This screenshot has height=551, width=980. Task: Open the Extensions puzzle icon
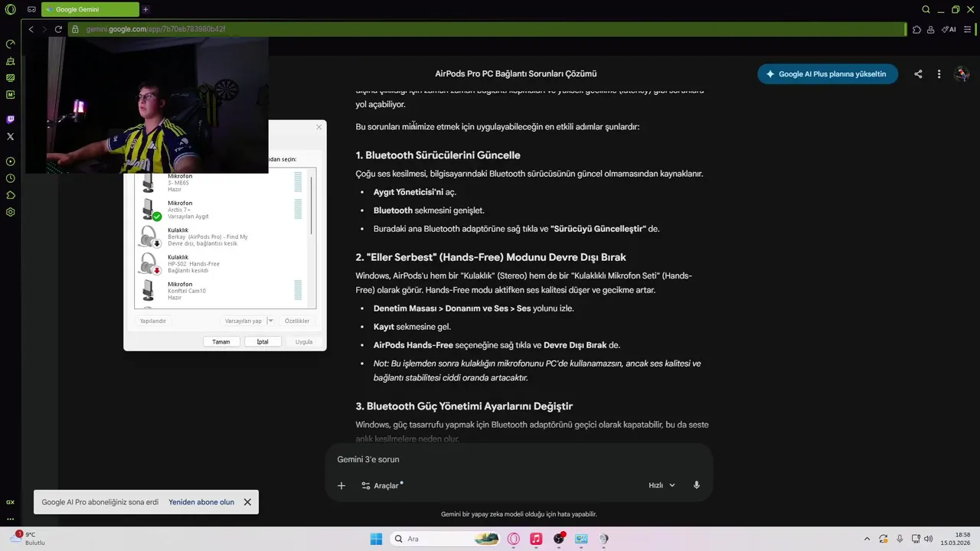coord(916,29)
